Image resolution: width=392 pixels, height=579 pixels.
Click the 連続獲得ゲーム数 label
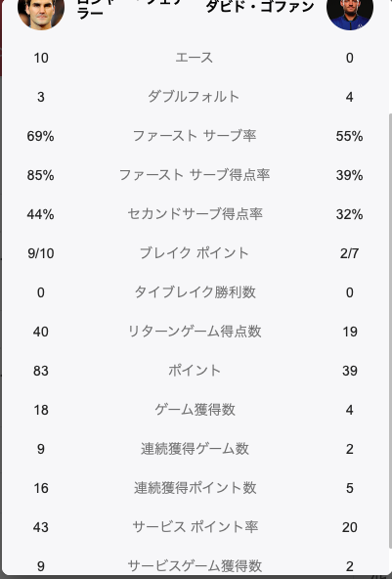coord(195,449)
